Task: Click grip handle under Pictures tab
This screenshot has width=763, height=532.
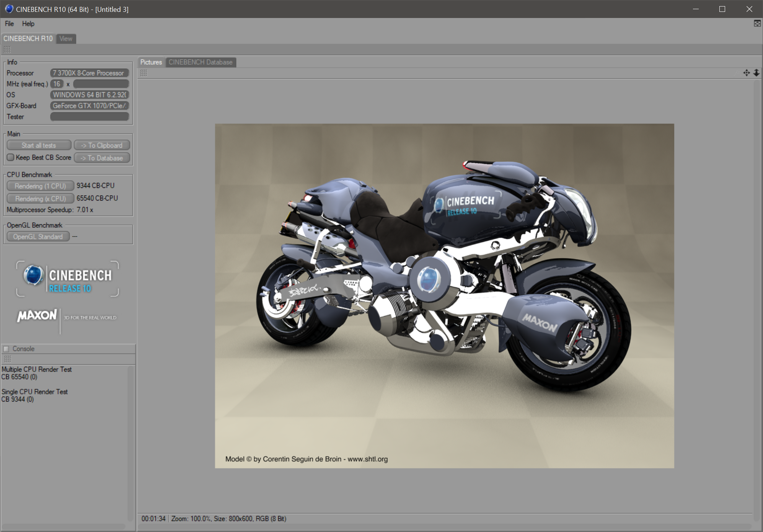Action: tap(143, 73)
